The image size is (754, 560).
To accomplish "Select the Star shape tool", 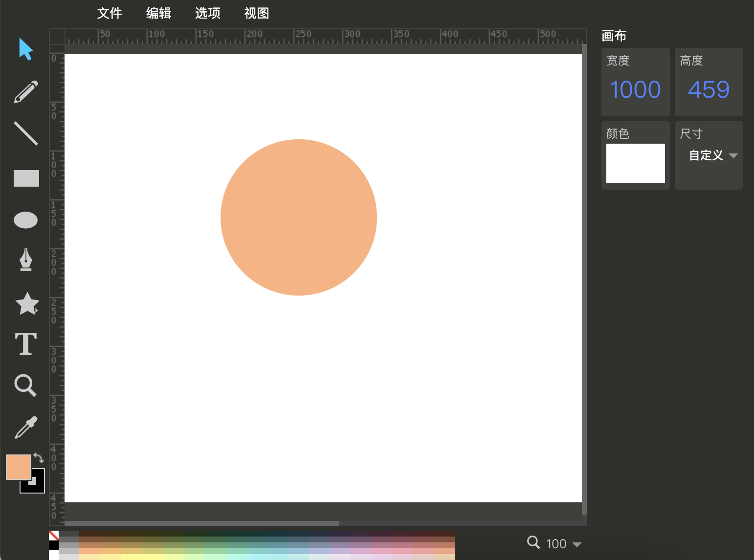I will click(27, 303).
